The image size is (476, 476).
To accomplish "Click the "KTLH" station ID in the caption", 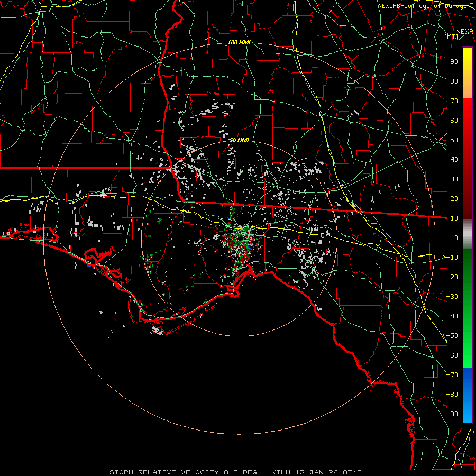I will click(281, 472).
